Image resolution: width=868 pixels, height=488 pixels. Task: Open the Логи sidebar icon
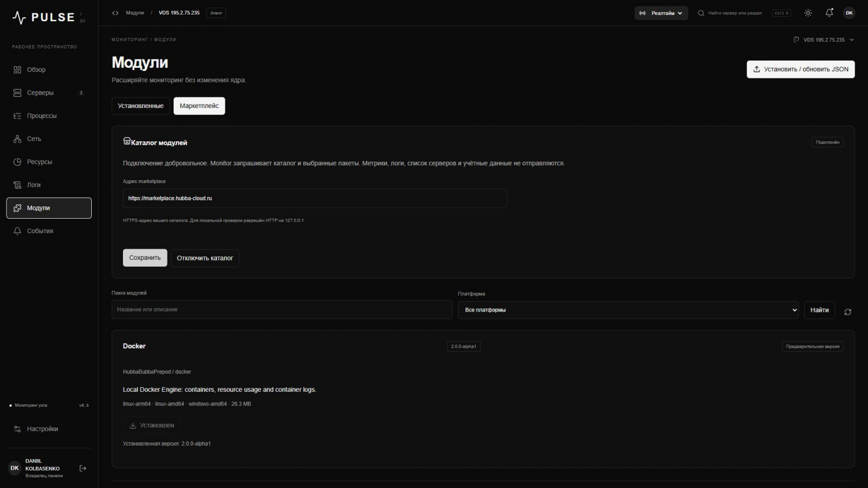pos(17,185)
